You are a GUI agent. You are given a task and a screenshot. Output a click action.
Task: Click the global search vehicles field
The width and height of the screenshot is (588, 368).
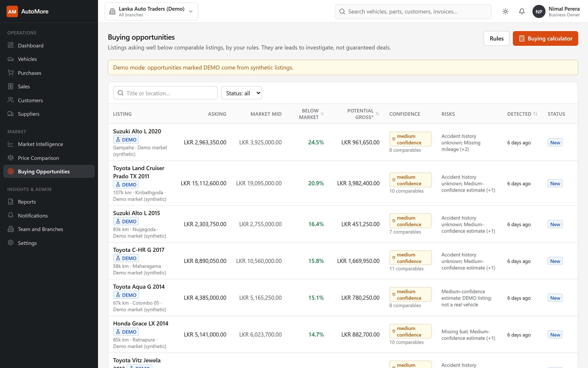click(x=413, y=11)
